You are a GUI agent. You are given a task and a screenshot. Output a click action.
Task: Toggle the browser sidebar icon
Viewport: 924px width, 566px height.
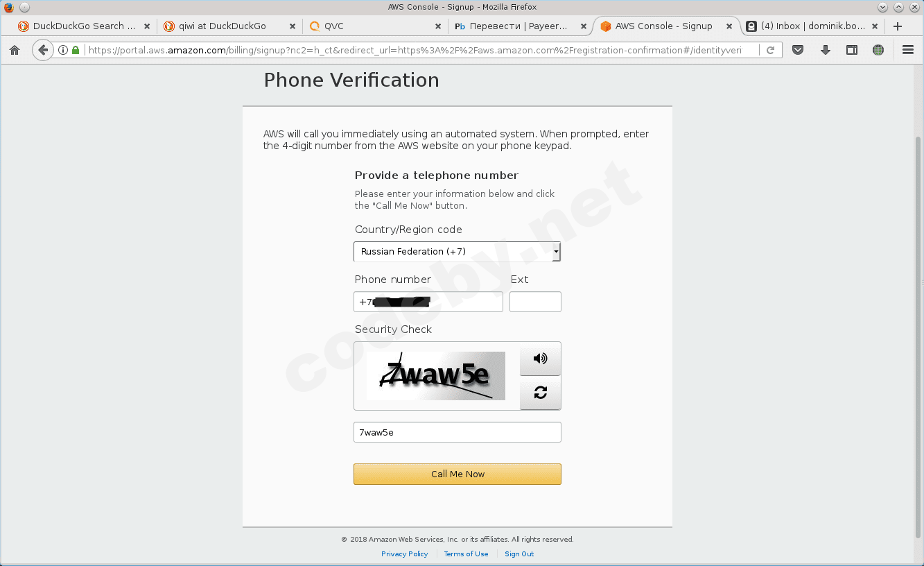[x=851, y=49]
